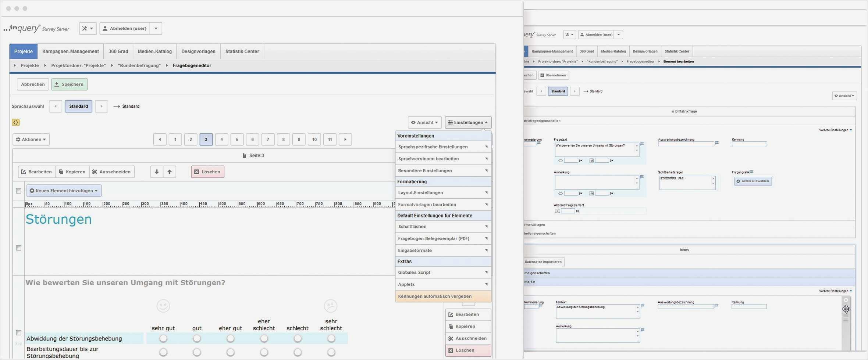Go to next page arrow in pagination

click(x=345, y=139)
